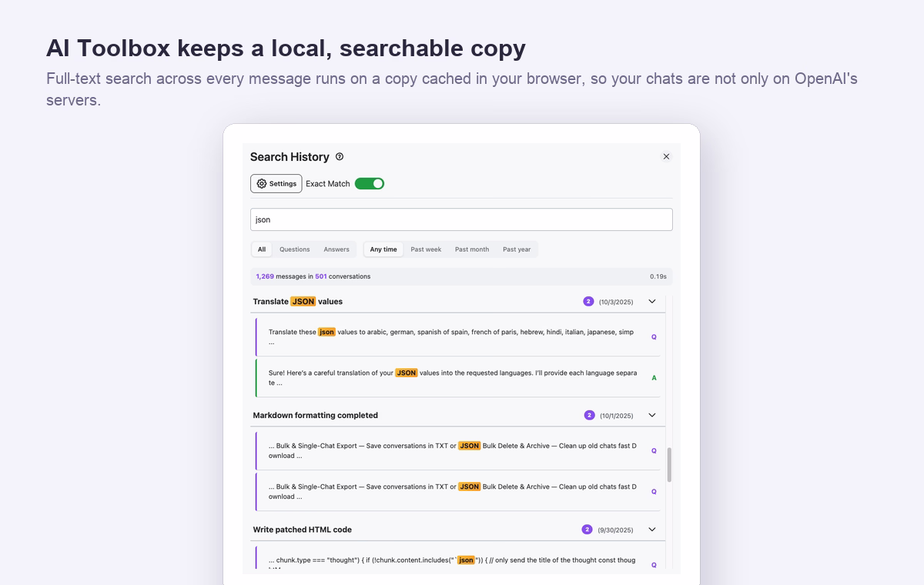This screenshot has height=585, width=924.
Task: Open the first 'Bulk & Single-Chat Export' result
Action: (458, 450)
